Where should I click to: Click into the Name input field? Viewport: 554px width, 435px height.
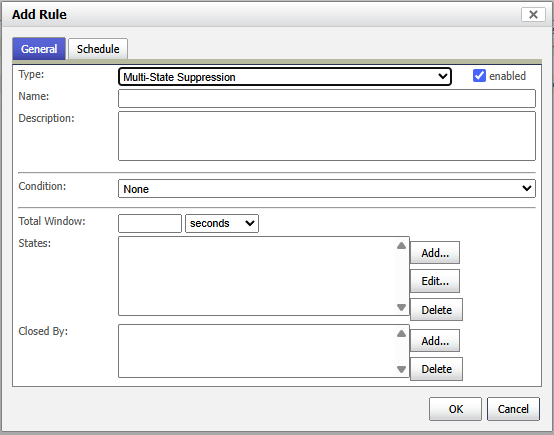(x=327, y=99)
